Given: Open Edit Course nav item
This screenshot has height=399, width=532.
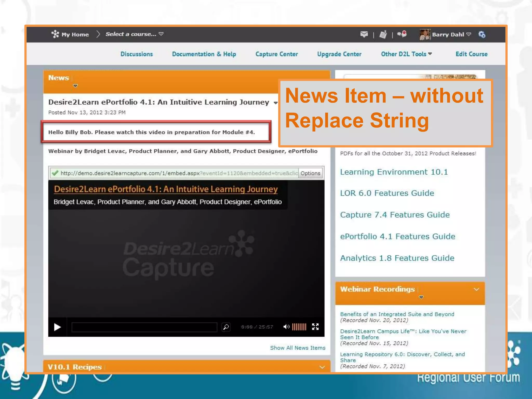Looking at the screenshot, I should click(x=471, y=54).
